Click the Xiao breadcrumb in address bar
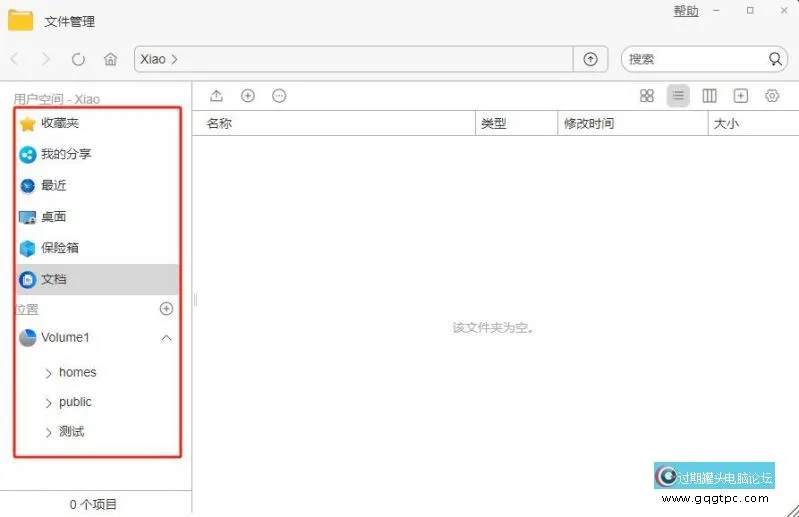This screenshot has width=799, height=517. point(153,59)
